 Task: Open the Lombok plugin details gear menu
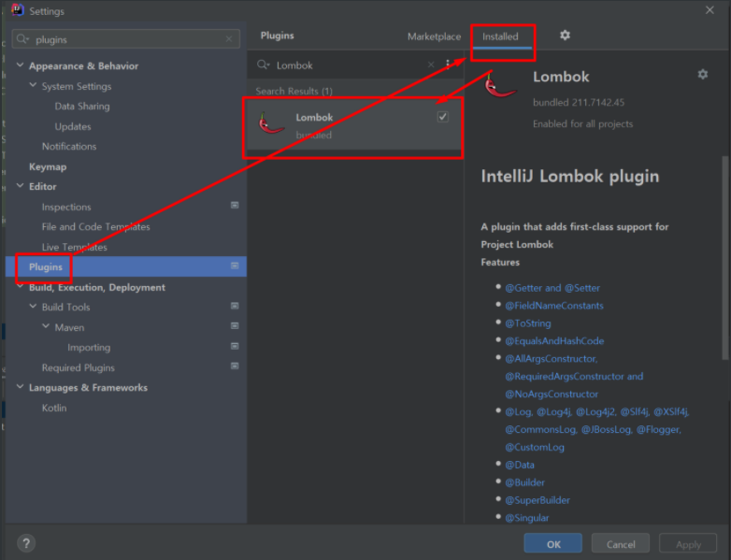703,74
